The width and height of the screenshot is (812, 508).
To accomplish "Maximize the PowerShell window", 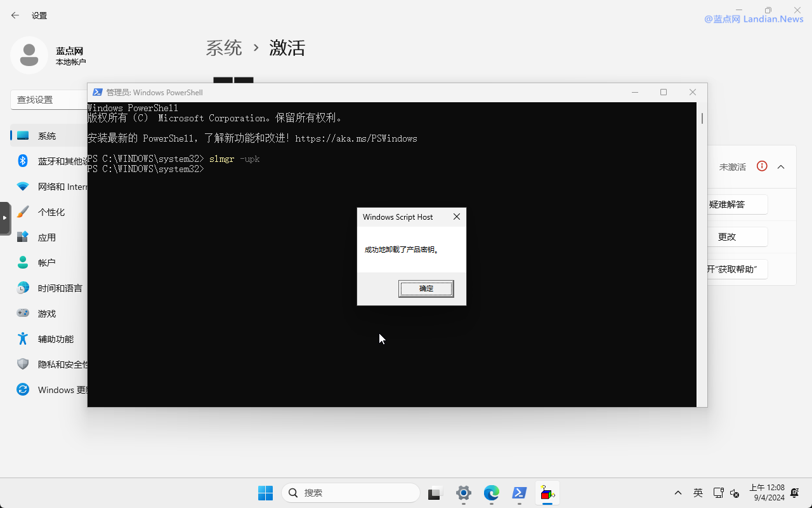I will coord(664,92).
